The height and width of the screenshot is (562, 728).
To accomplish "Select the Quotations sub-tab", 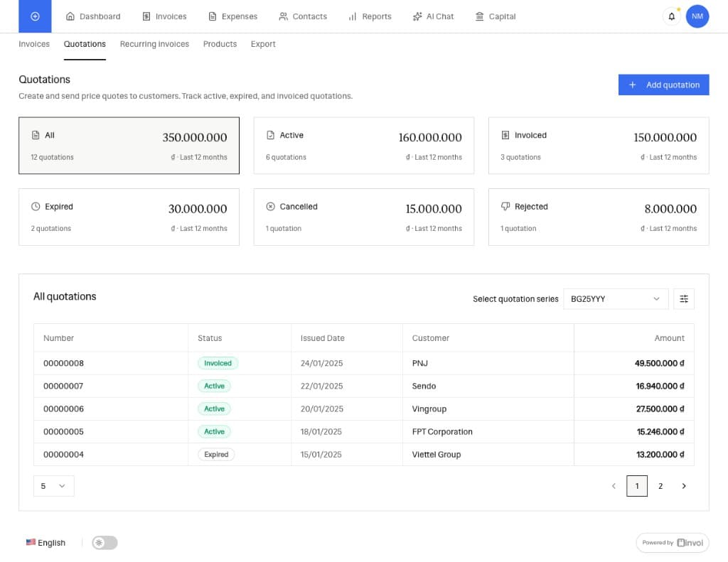I will point(85,44).
